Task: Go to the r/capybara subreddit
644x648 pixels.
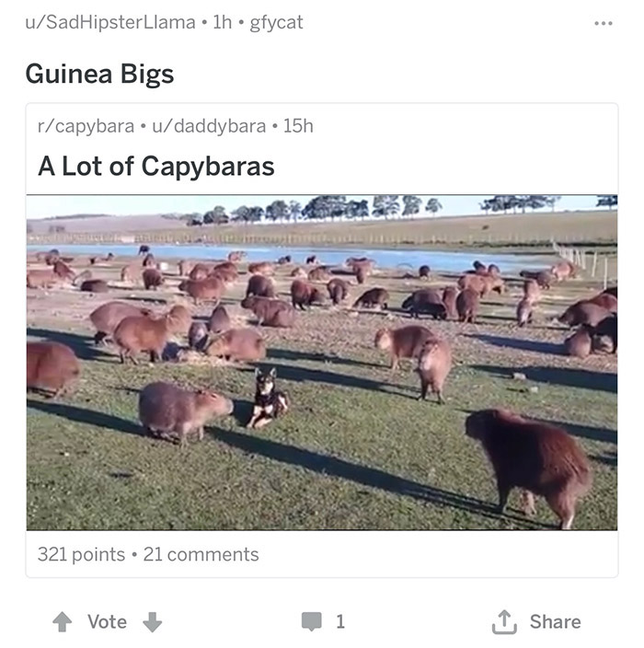Action: pyautogui.click(x=86, y=126)
